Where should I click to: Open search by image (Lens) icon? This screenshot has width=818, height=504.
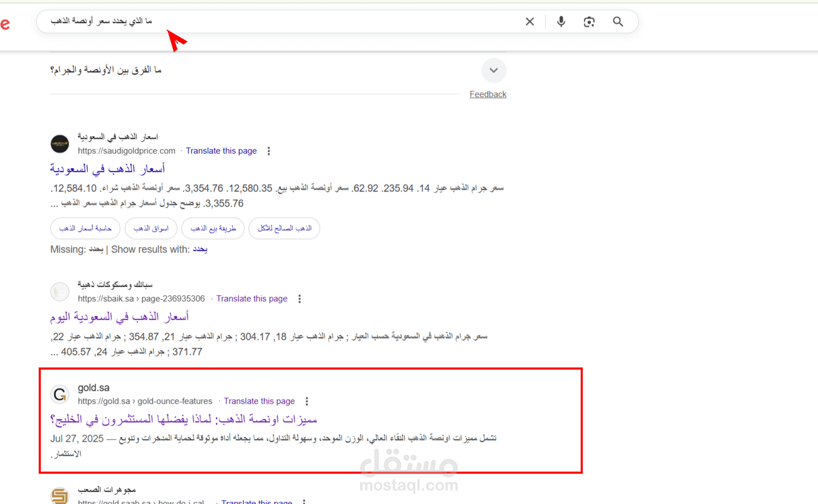(x=589, y=22)
